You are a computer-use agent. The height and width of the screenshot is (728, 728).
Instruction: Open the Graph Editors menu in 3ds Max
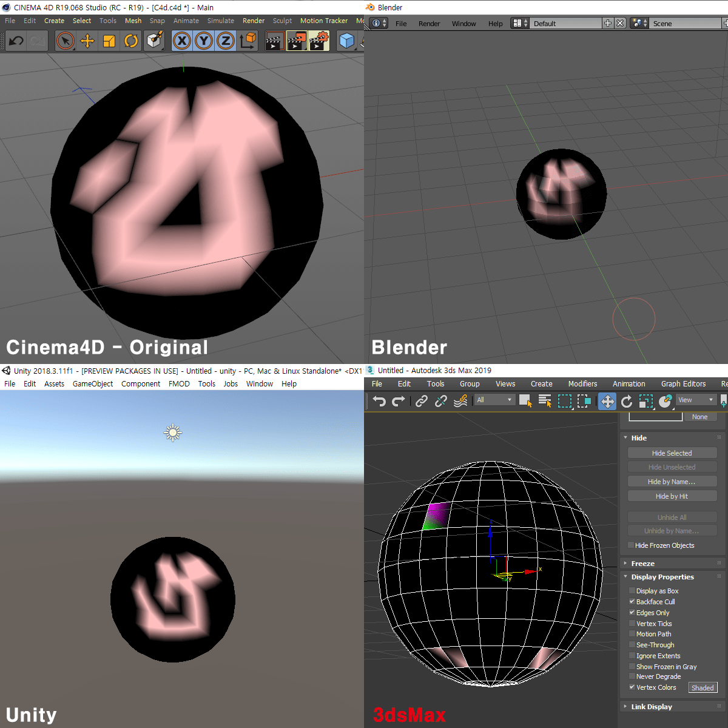pos(683,383)
